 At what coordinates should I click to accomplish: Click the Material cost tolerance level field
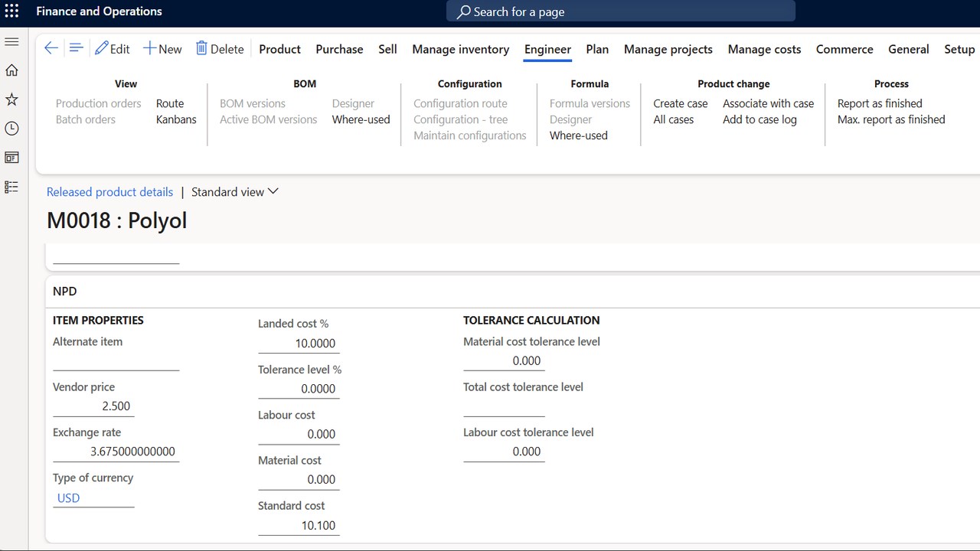(504, 360)
